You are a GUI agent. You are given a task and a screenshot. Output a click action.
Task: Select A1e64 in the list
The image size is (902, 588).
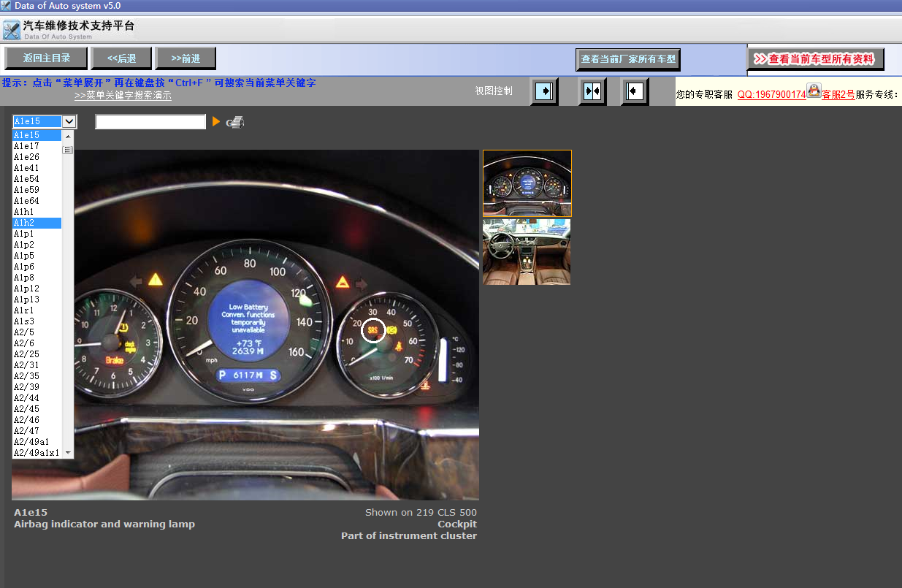[37, 201]
